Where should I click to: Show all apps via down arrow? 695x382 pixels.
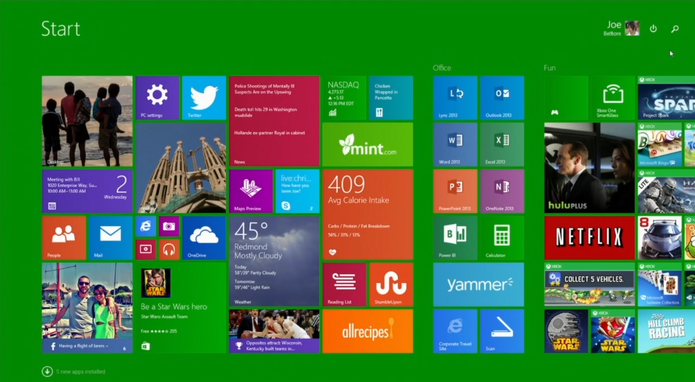(x=47, y=371)
